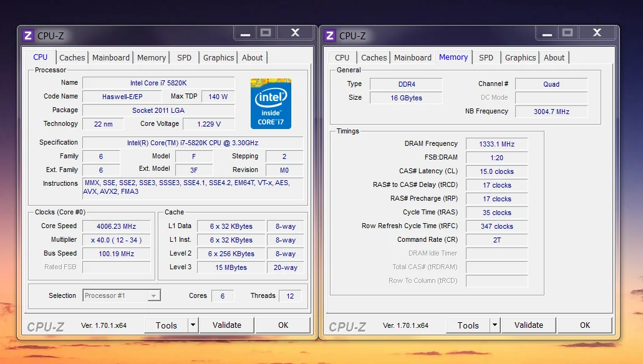643x364 pixels.
Task: Minimize the right CPU-Z window
Action: click(x=547, y=33)
